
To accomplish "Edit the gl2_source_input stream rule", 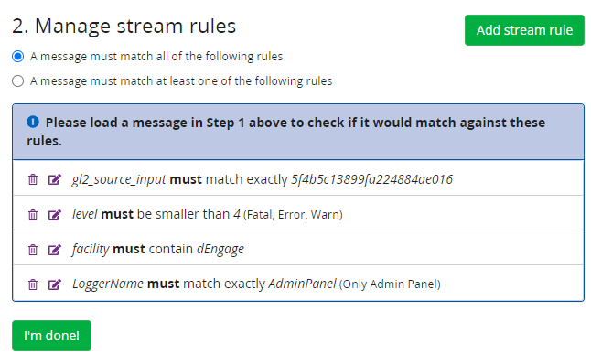I will click(x=54, y=179).
